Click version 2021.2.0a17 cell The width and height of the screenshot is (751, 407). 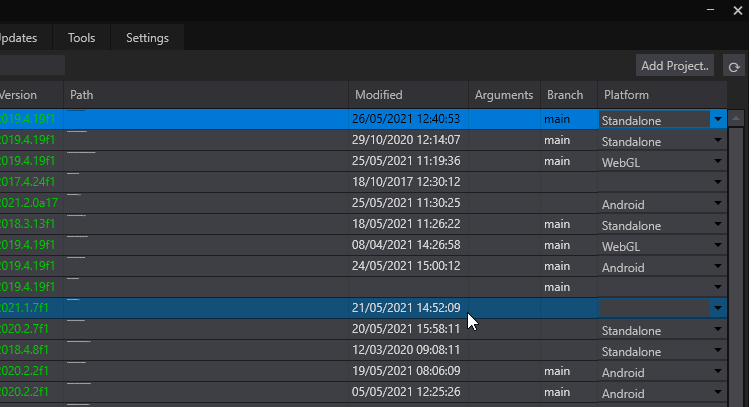pos(29,203)
